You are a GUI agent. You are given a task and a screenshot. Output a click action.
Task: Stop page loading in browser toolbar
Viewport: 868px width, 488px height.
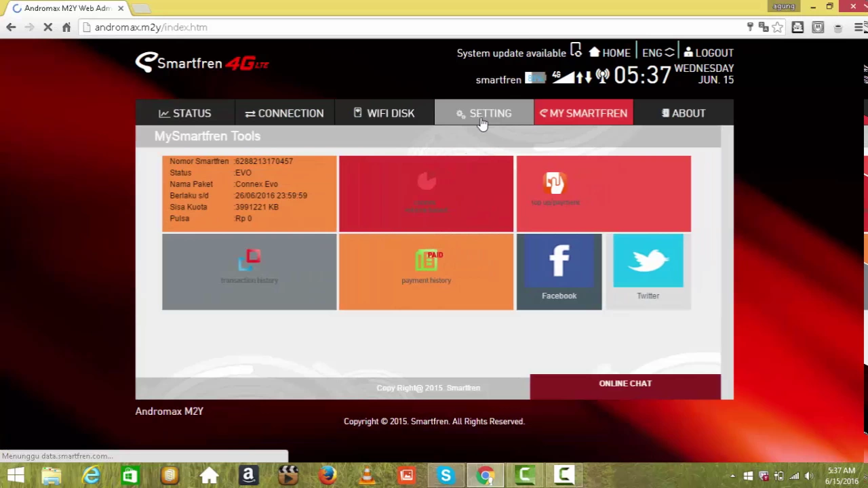click(47, 27)
